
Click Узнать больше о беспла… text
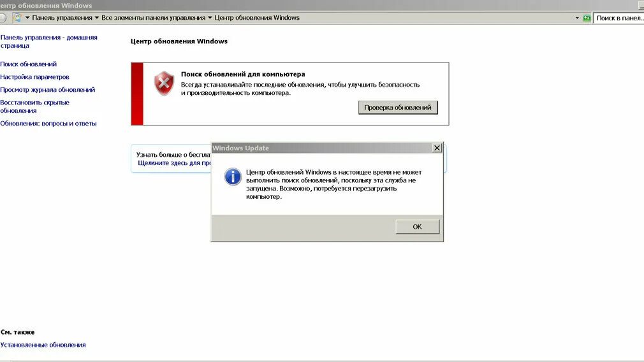click(173, 155)
